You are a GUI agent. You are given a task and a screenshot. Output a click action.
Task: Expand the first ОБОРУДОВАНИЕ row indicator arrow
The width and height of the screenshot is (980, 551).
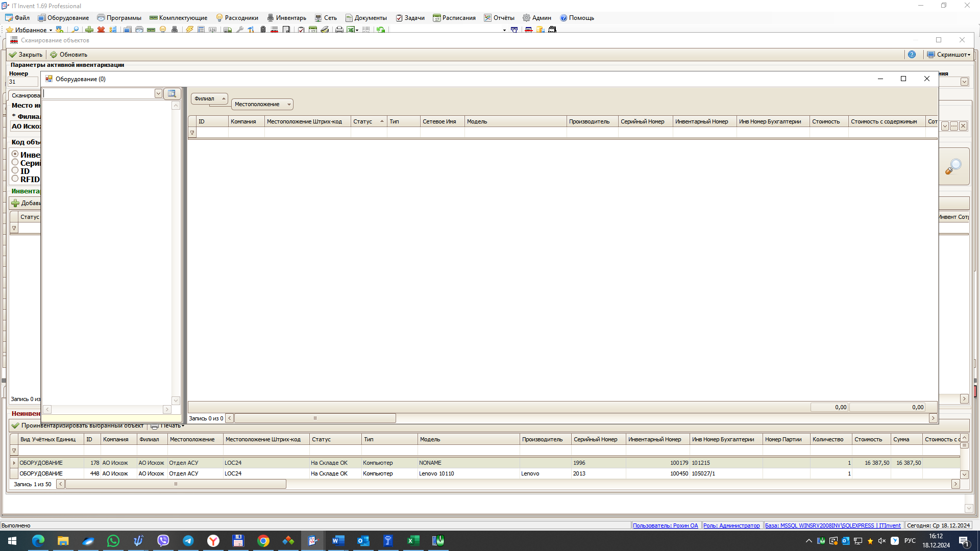pyautogui.click(x=14, y=463)
